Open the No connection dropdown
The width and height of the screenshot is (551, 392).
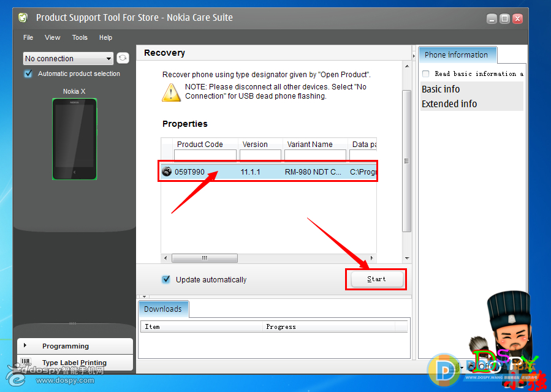[68, 58]
